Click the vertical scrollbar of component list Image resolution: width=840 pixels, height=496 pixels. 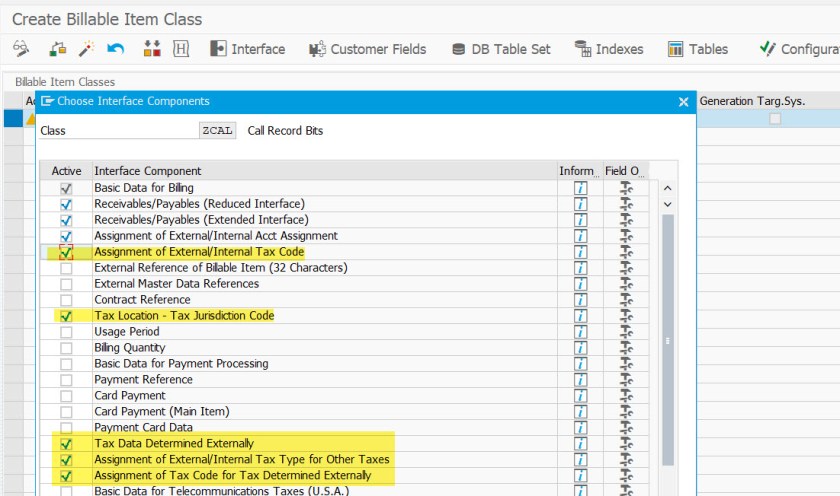point(668,340)
